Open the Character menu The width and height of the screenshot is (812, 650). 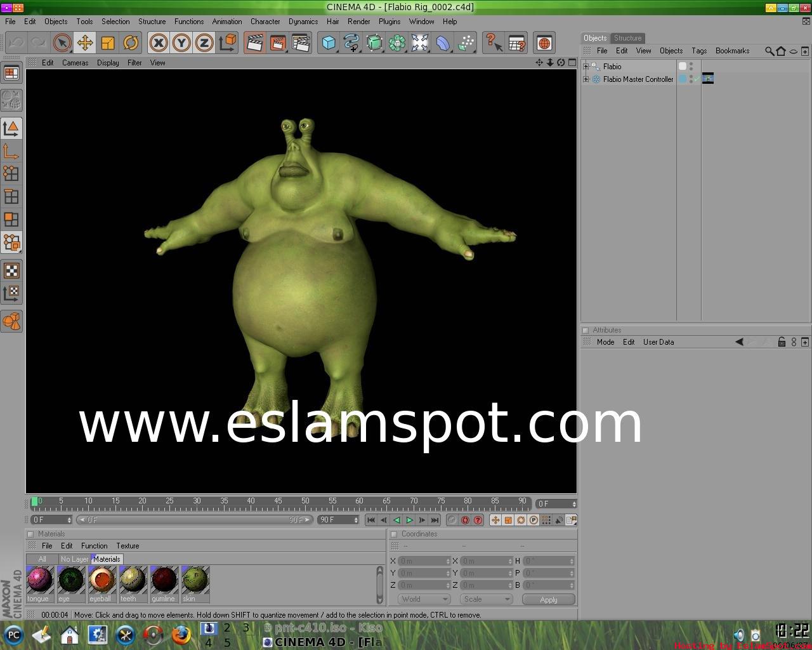pos(265,21)
